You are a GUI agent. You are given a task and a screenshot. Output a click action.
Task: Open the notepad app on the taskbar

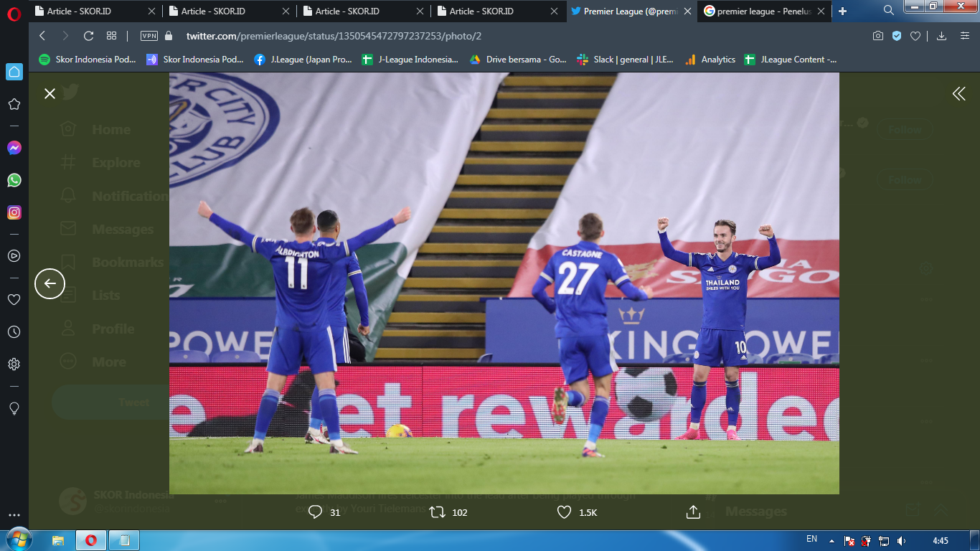[x=124, y=540]
